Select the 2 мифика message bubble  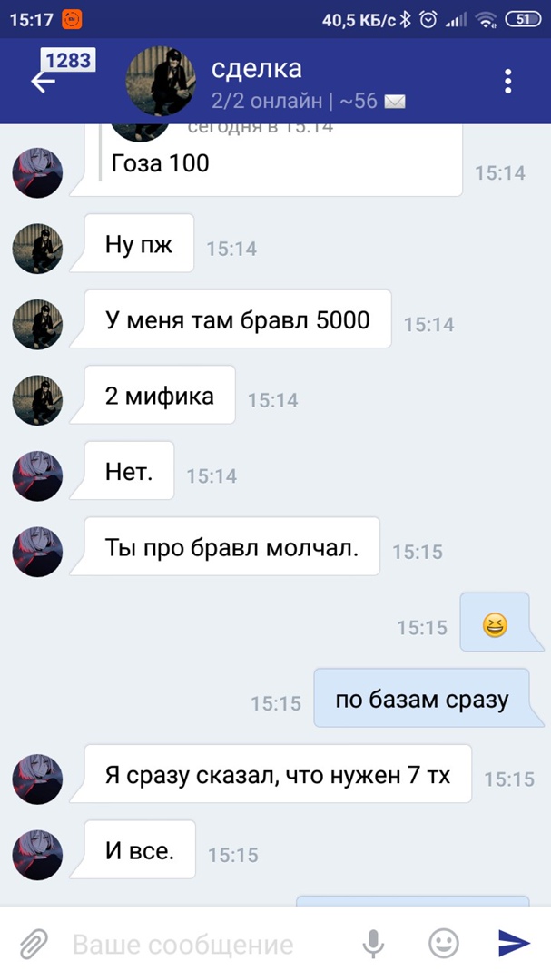pos(160,395)
